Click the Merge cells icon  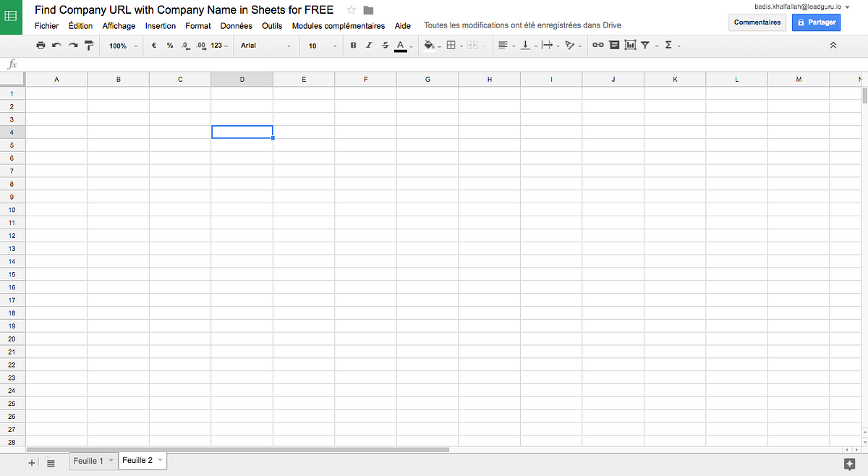pos(474,46)
